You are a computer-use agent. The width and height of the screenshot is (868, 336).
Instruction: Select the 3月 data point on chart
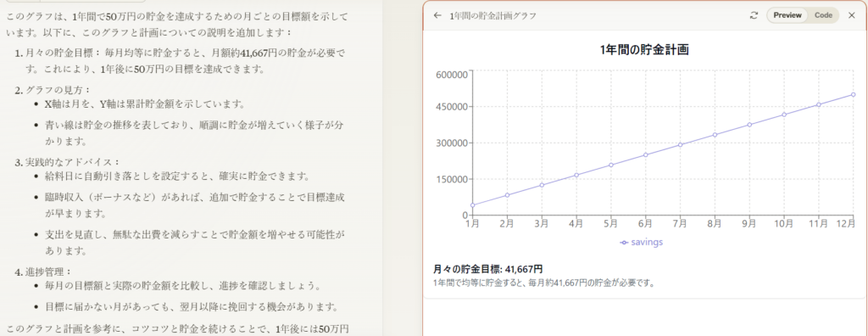[542, 185]
